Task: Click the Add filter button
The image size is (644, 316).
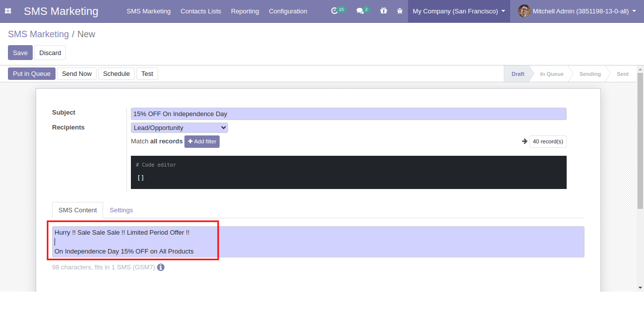Action: (x=202, y=141)
